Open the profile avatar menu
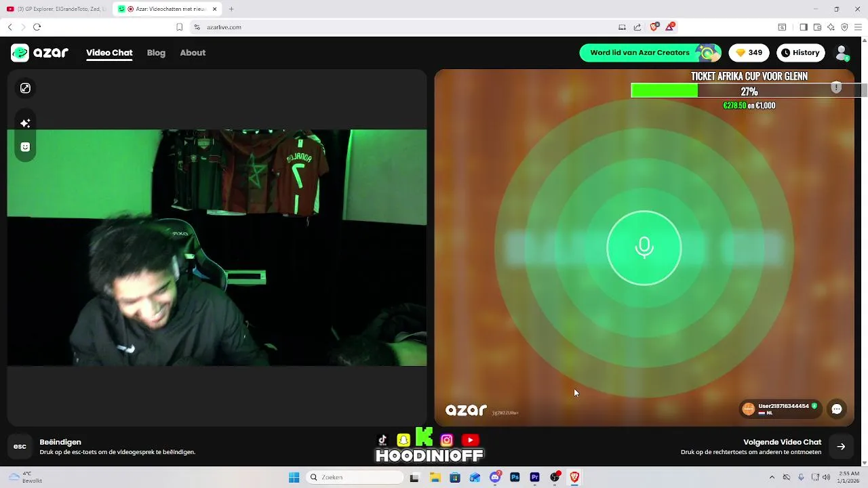The image size is (868, 488). (842, 53)
